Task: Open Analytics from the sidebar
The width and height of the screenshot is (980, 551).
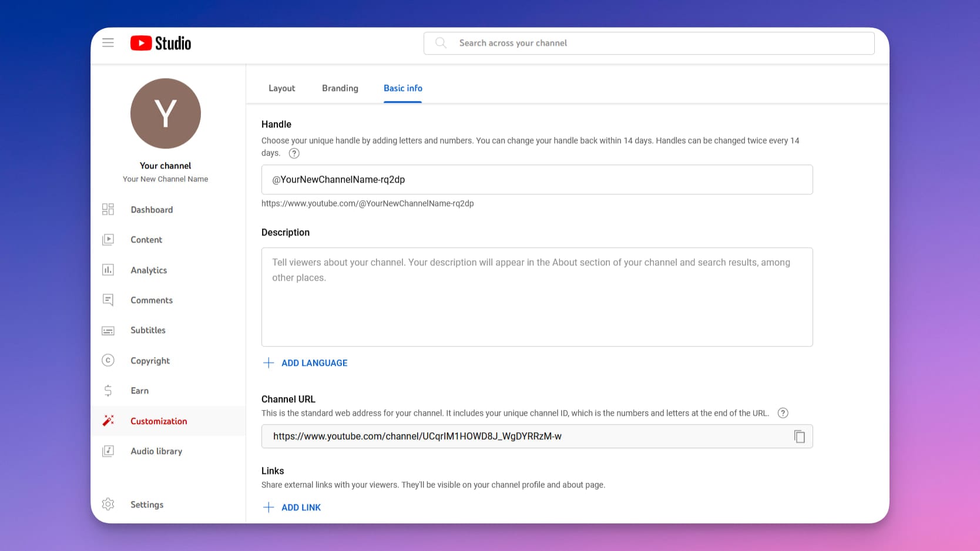Action: point(108,270)
